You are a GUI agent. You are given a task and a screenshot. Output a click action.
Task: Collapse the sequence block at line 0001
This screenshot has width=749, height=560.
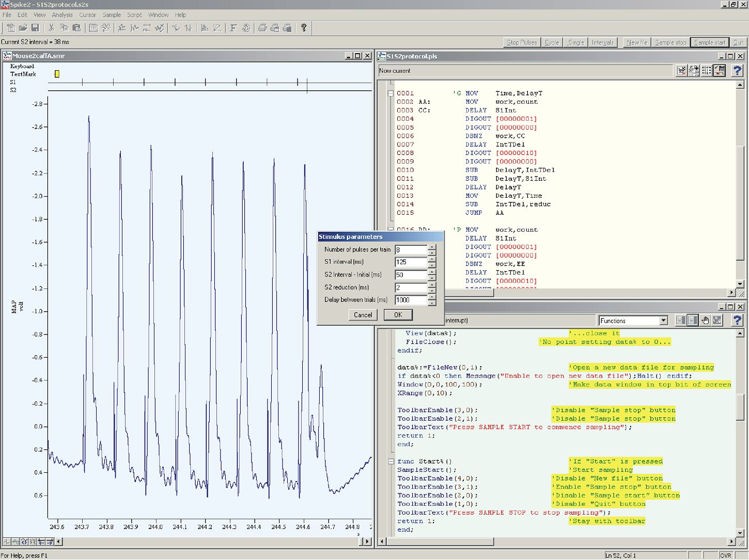click(391, 93)
